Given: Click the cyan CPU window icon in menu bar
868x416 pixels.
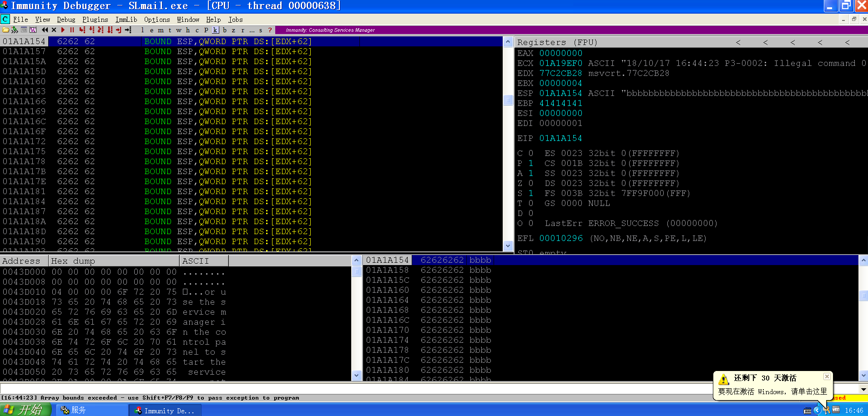Looking at the screenshot, I should click(5, 19).
